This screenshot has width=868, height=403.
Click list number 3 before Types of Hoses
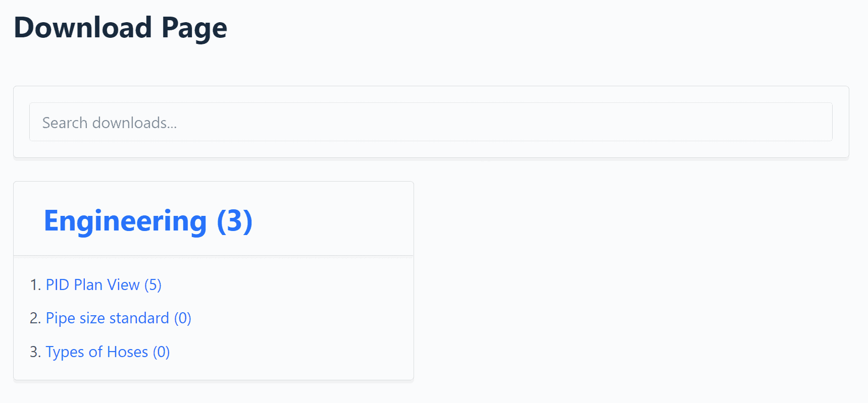click(x=35, y=352)
